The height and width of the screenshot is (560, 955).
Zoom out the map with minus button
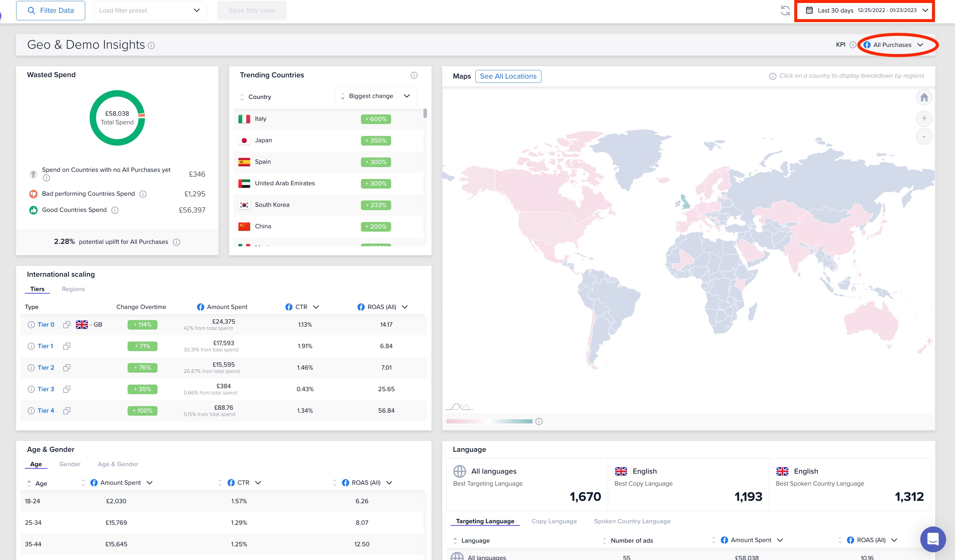click(x=924, y=136)
